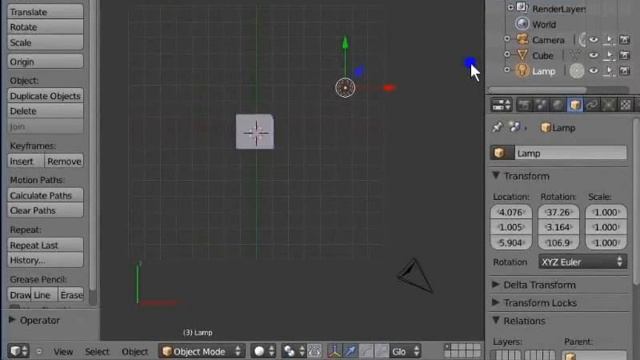Expand the Lamp entry in outliner
This screenshot has height=360, width=640.
pyautogui.click(x=507, y=70)
